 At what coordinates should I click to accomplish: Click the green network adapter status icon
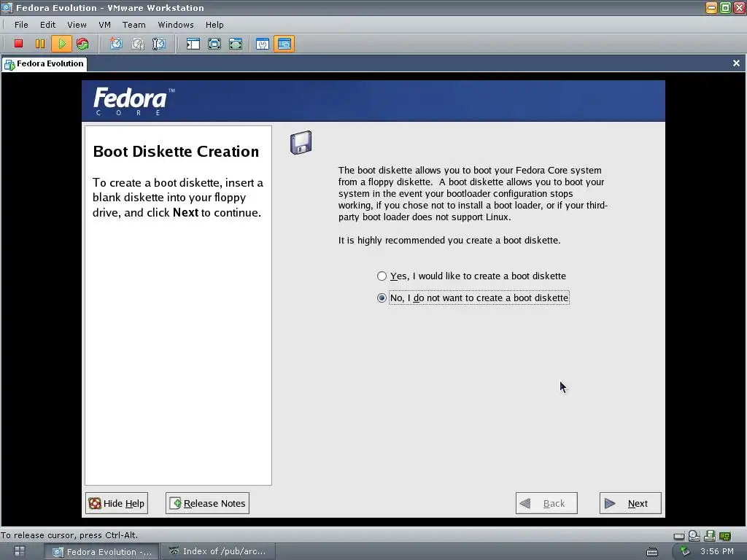724,536
